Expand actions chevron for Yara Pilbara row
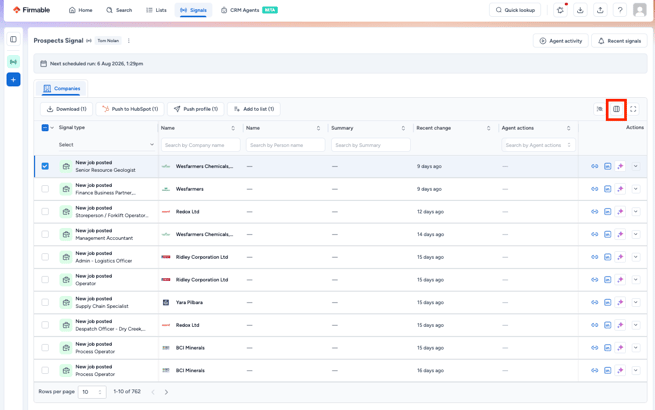The image size is (655, 410). click(x=636, y=302)
